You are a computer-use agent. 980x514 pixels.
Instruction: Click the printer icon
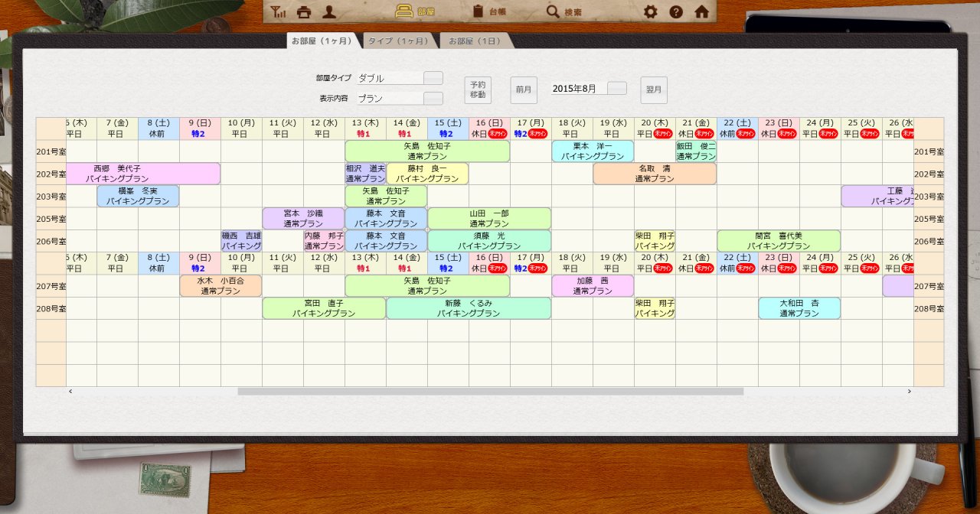click(304, 11)
